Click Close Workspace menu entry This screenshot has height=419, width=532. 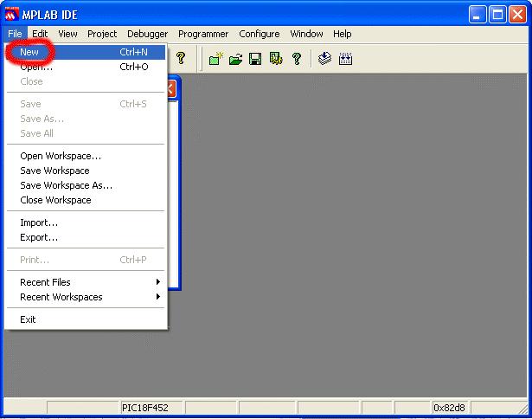87,200
